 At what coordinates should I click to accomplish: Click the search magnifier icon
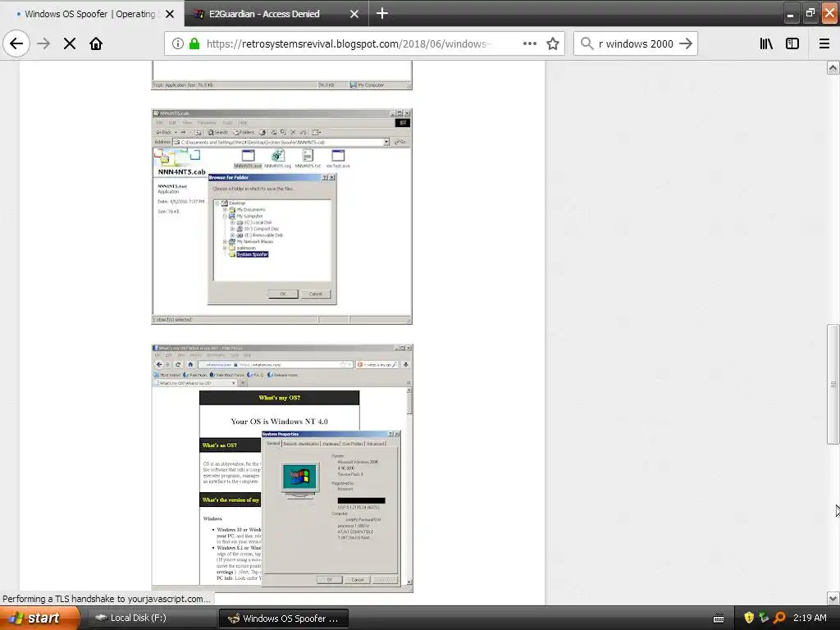point(587,43)
